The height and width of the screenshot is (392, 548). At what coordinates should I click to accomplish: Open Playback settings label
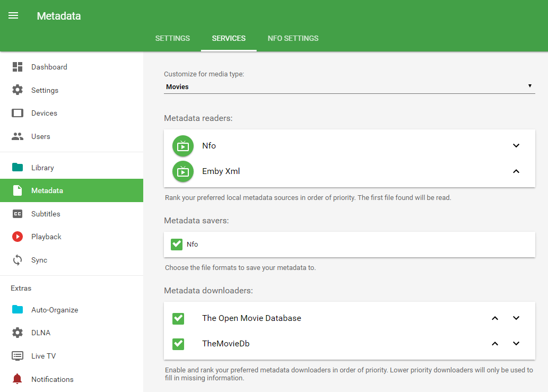coord(46,237)
